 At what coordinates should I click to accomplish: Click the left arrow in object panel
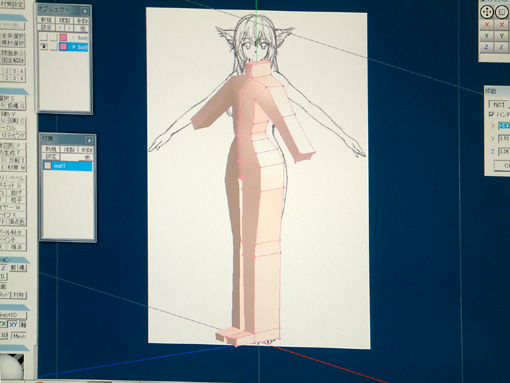60,28
